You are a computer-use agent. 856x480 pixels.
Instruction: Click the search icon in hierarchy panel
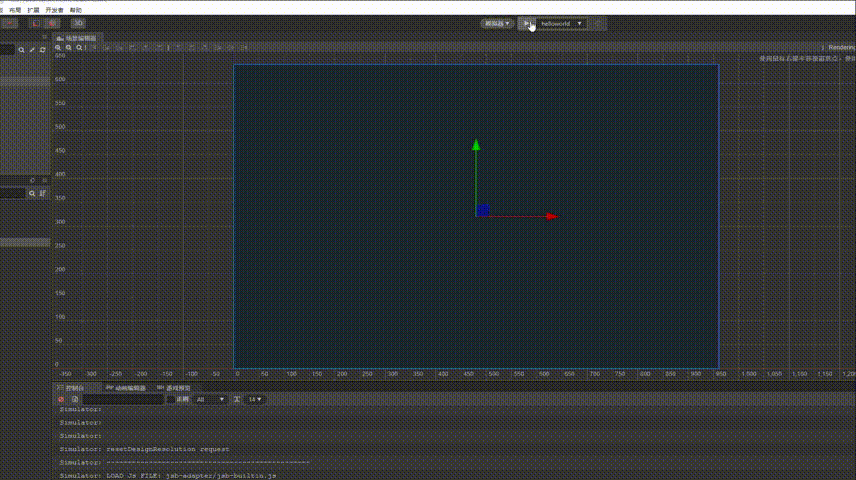(x=21, y=50)
